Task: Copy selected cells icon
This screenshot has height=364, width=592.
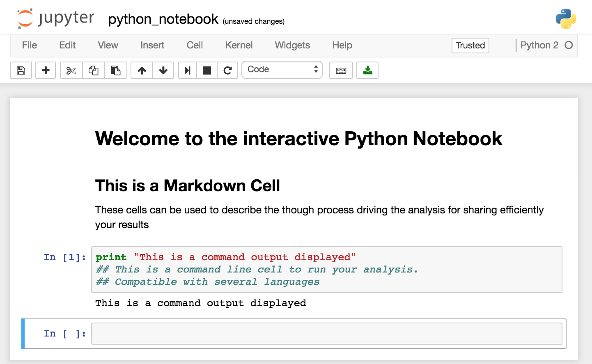Action: tap(93, 70)
